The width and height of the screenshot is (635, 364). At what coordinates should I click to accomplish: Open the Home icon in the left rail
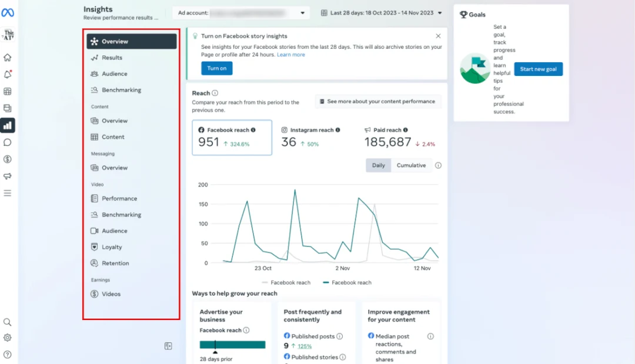(7, 58)
